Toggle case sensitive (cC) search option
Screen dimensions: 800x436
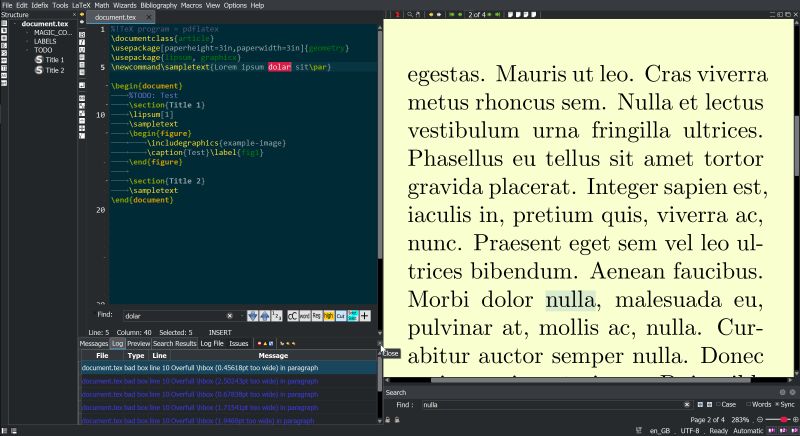coord(292,316)
